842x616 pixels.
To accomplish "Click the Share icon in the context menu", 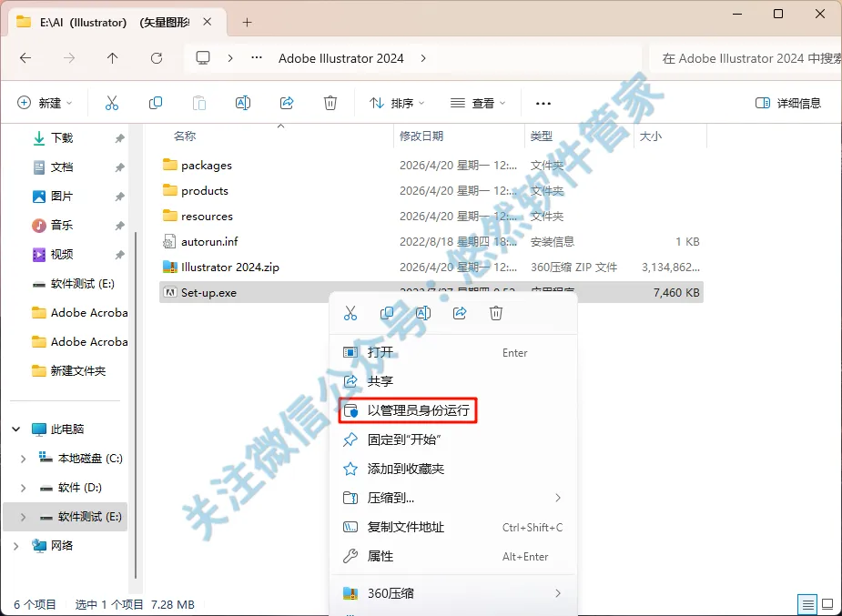I will [x=460, y=313].
